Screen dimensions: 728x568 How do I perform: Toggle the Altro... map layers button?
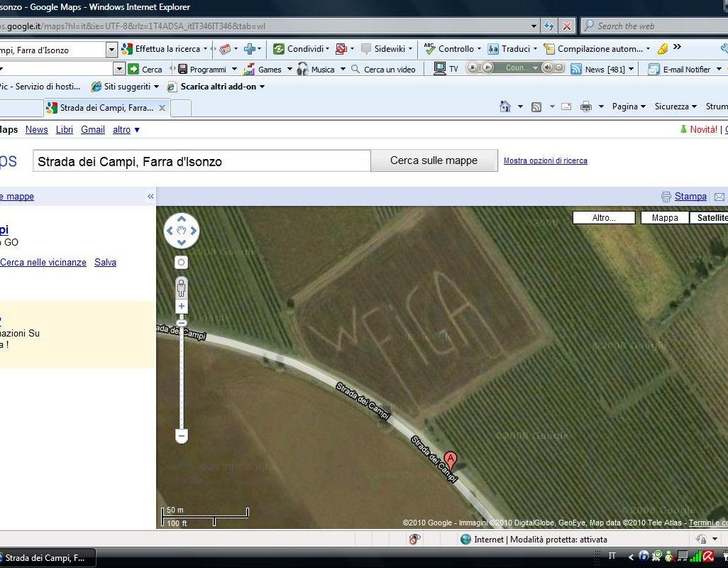(604, 218)
